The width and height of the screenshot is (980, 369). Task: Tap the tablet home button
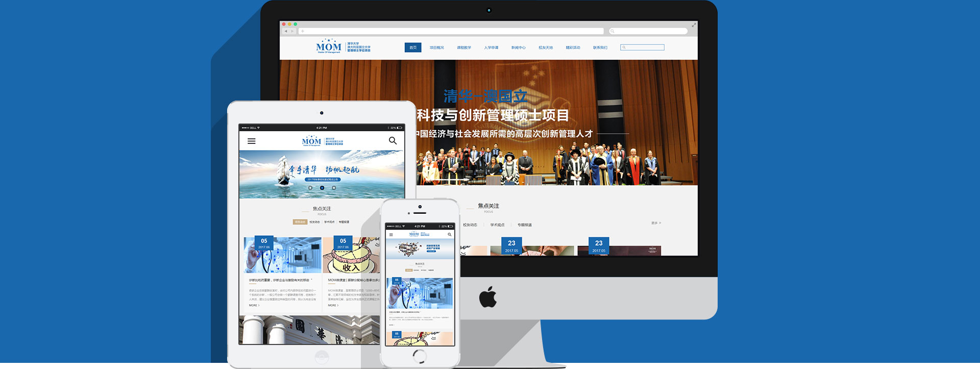322,357
